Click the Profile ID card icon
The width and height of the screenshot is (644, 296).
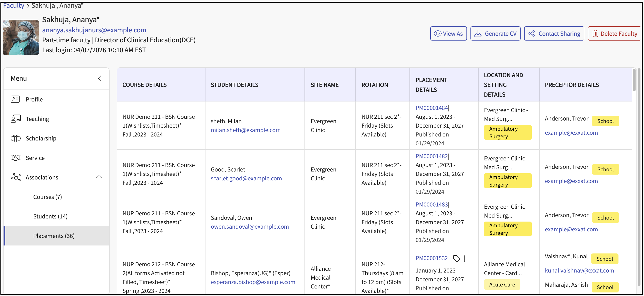[x=15, y=99]
